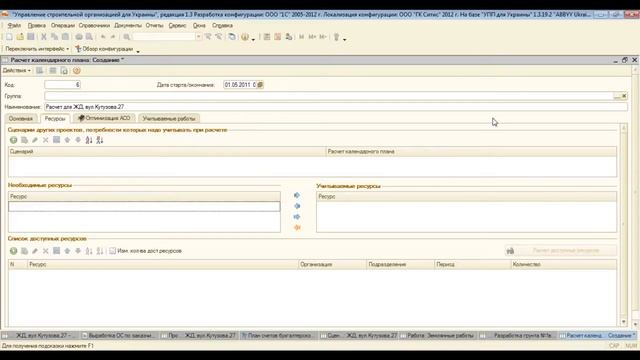Click the Print icon in main toolbar

point(79,37)
